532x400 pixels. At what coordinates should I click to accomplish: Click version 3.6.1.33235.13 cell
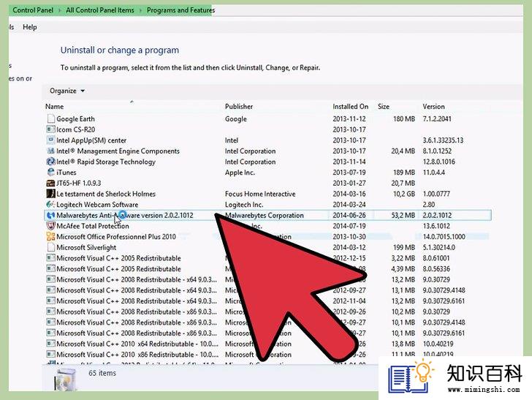pyautogui.click(x=443, y=140)
